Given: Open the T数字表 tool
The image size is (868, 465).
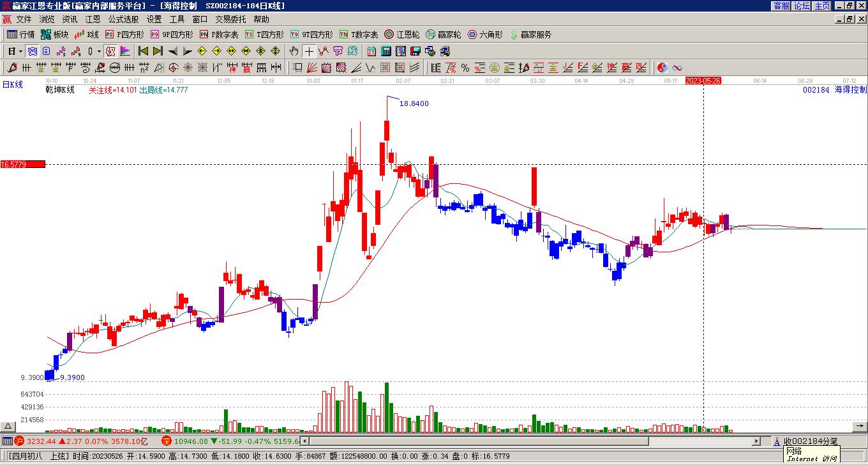Looking at the screenshot, I should tap(359, 34).
